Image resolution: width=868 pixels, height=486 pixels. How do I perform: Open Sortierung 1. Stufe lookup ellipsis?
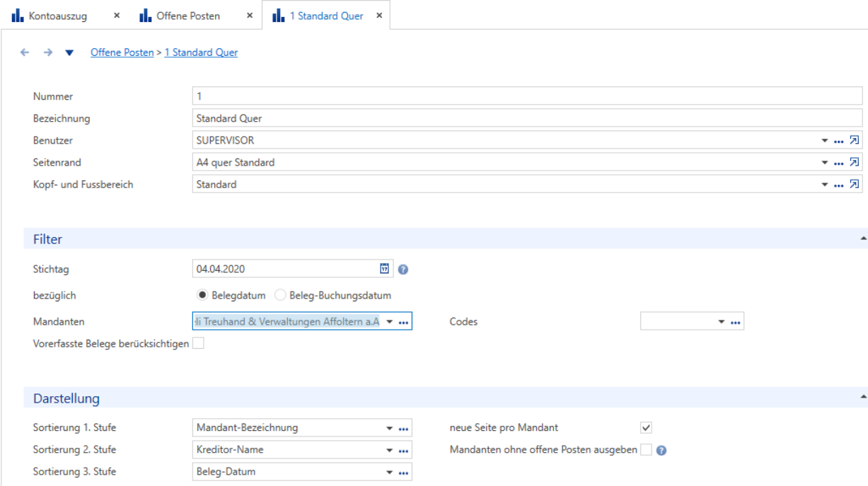(x=403, y=429)
